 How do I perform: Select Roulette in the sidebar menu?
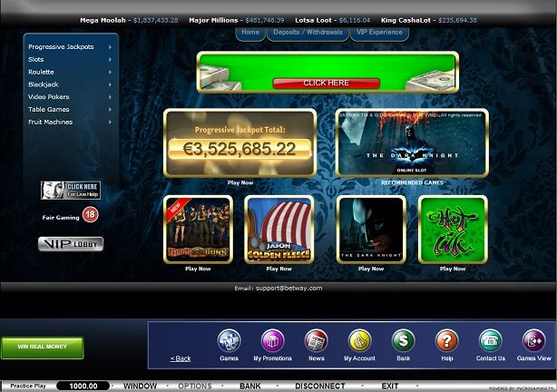[x=41, y=72]
